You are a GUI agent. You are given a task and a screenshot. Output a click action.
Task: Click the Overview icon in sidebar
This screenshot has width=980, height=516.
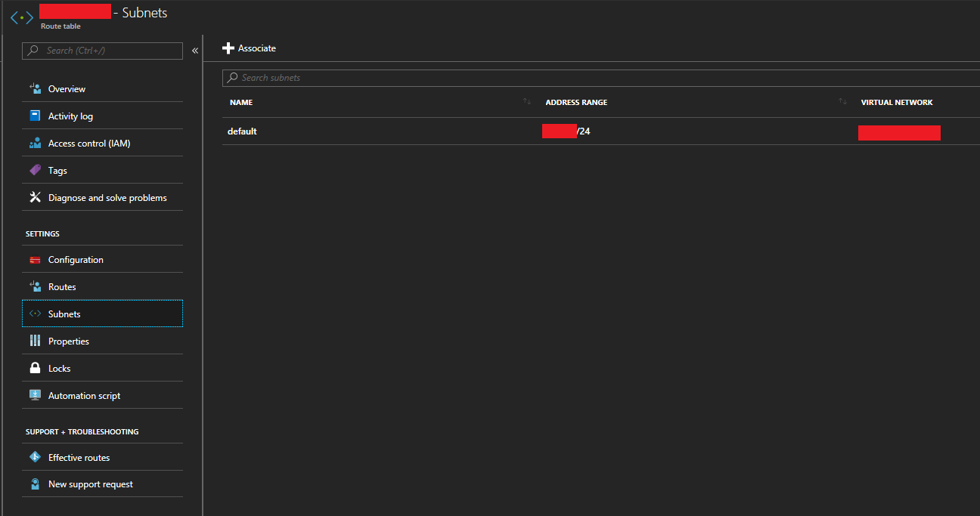tap(35, 88)
